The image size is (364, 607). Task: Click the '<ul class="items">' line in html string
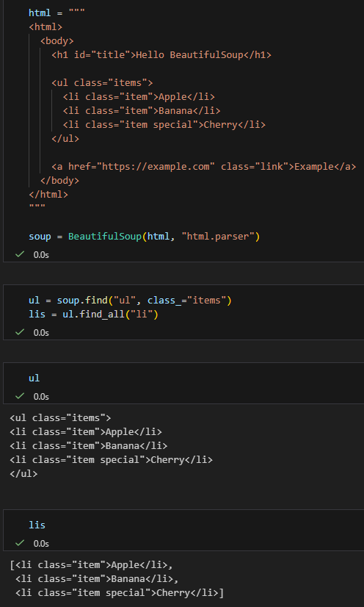tap(102, 83)
